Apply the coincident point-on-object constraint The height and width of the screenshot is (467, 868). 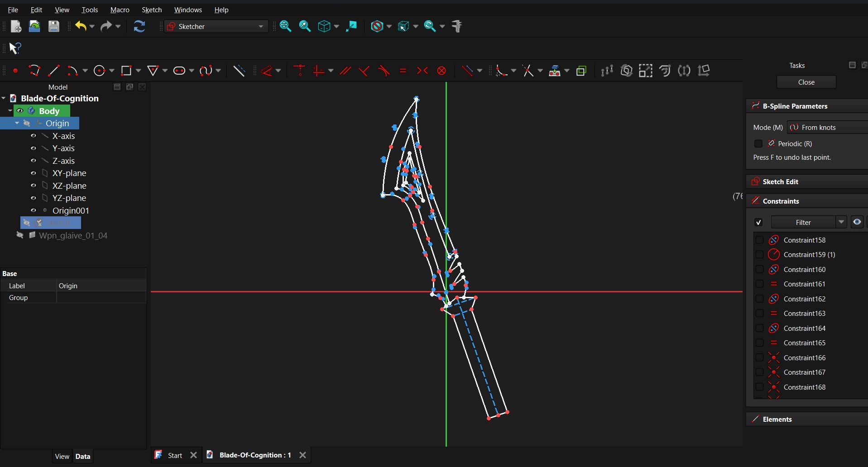(x=299, y=71)
